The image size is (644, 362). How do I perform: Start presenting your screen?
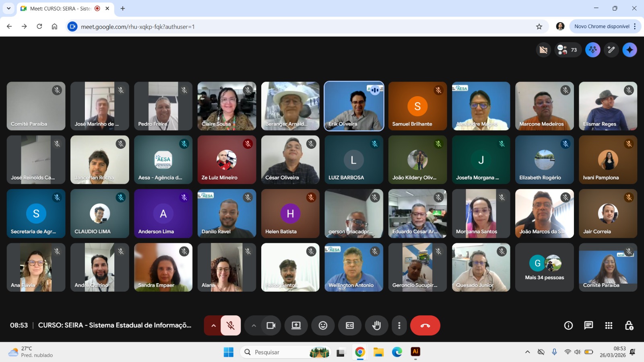point(296,325)
